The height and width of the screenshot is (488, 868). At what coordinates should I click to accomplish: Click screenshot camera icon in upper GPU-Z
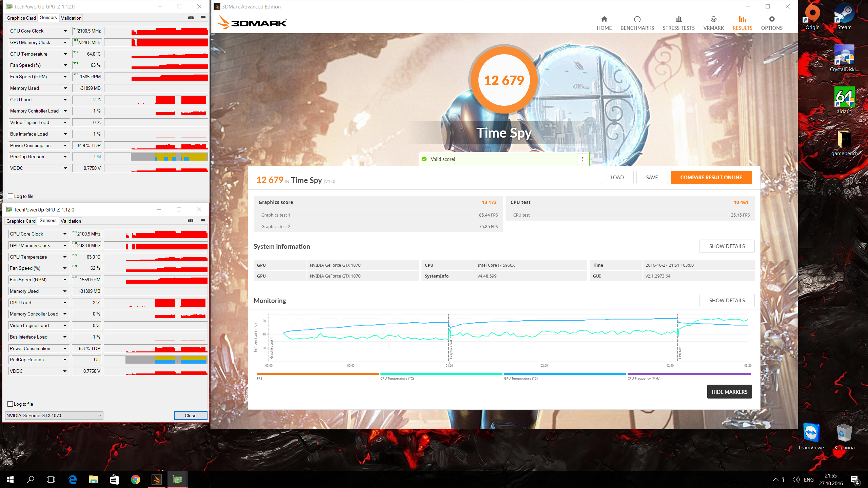click(x=191, y=18)
